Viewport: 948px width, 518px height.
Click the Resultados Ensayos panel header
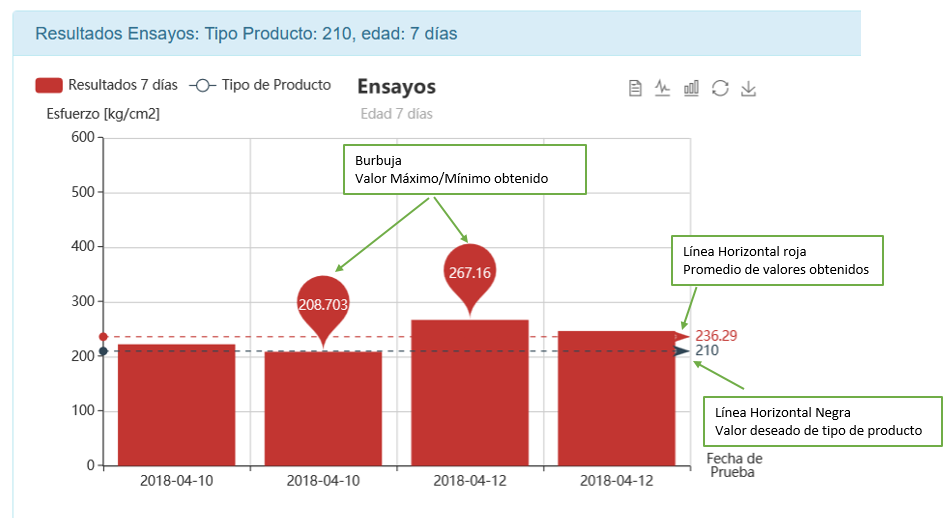point(246,33)
